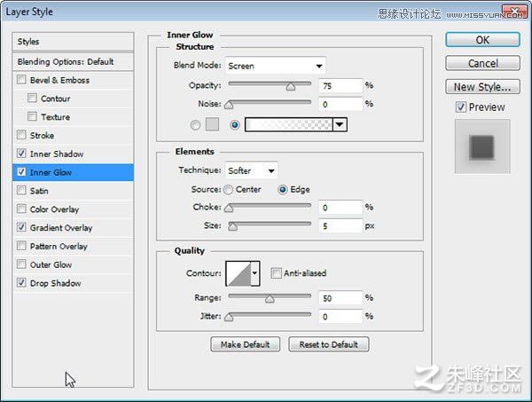Viewport: 532px width, 402px height.
Task: Click the Reset to Default button
Action: 328,344
